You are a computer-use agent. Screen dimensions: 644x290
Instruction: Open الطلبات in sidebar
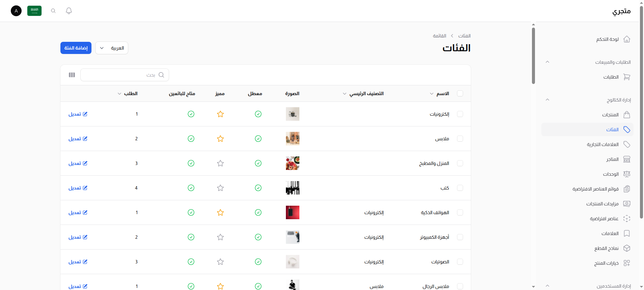(x=587, y=77)
